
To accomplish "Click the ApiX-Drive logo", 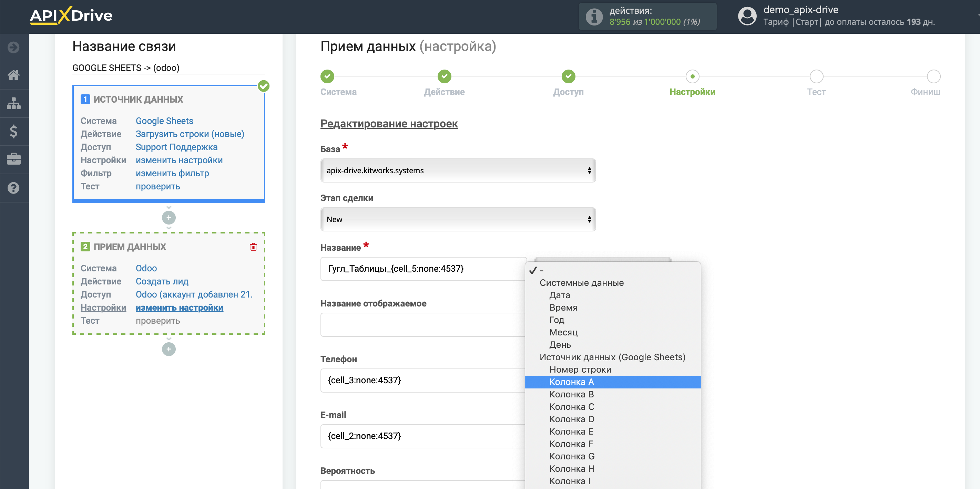I will point(71,15).
